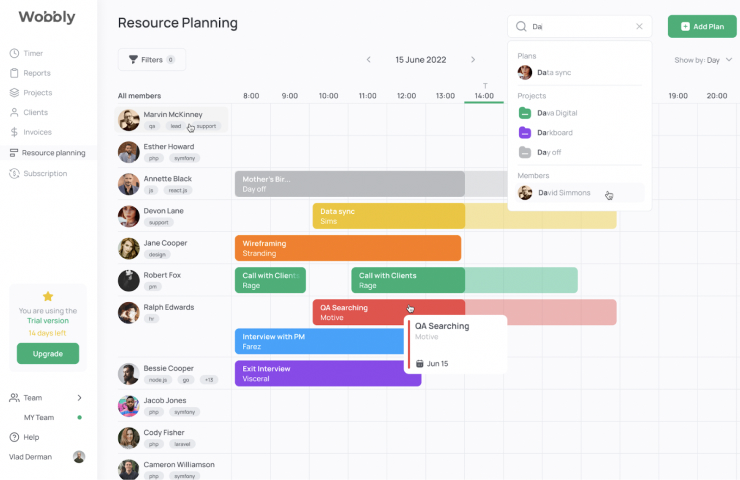Expand the Team chevron
This screenshot has width=740, height=480.
click(79, 398)
